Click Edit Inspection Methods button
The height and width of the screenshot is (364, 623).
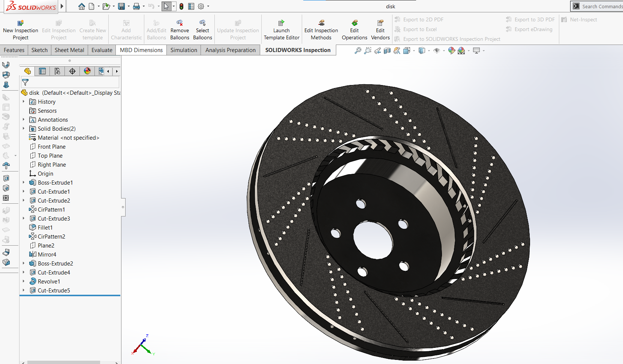tap(321, 30)
